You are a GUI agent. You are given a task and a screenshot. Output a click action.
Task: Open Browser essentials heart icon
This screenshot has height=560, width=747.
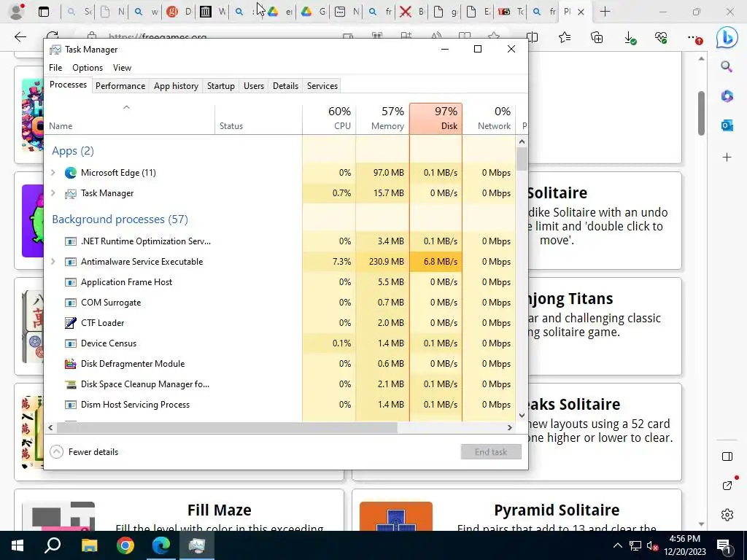click(x=661, y=37)
